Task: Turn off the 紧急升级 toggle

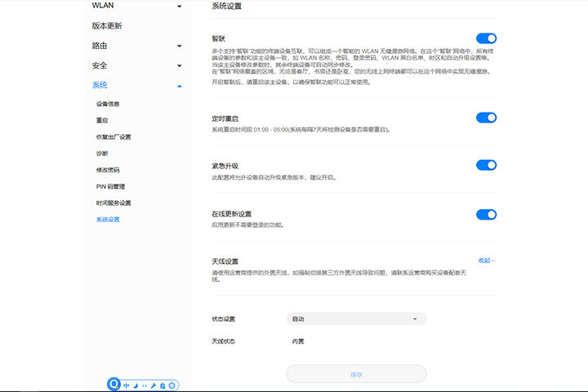Action: (x=486, y=165)
